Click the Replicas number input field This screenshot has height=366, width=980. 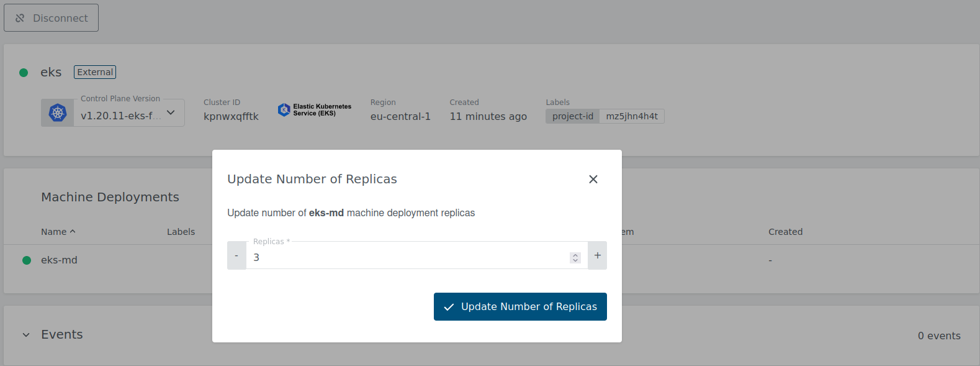click(x=407, y=257)
